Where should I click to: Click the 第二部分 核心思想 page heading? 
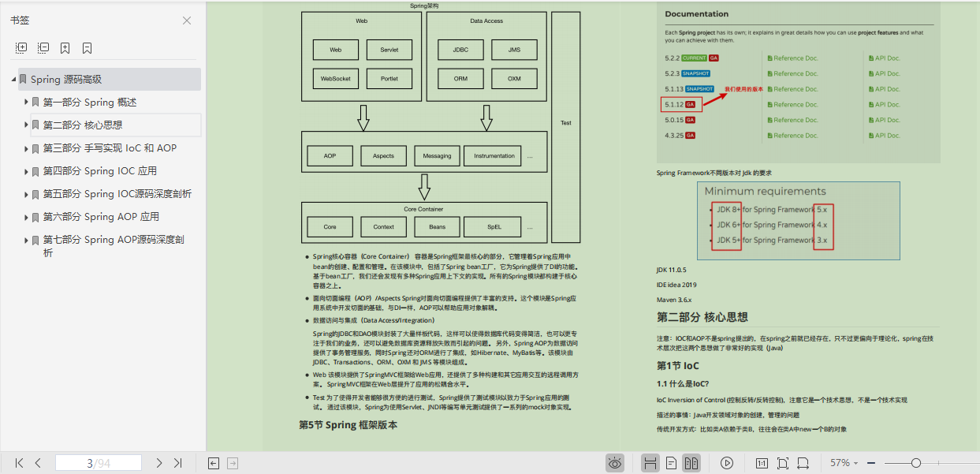click(702, 317)
